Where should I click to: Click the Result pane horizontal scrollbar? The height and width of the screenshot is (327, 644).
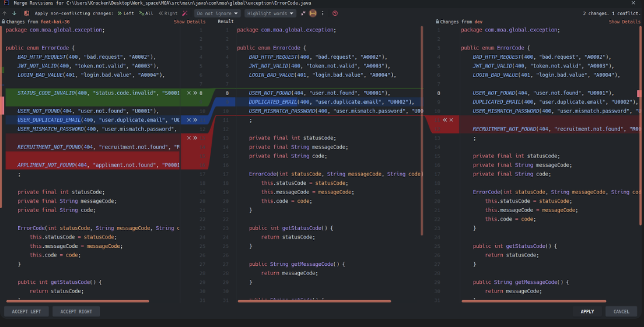point(314,301)
